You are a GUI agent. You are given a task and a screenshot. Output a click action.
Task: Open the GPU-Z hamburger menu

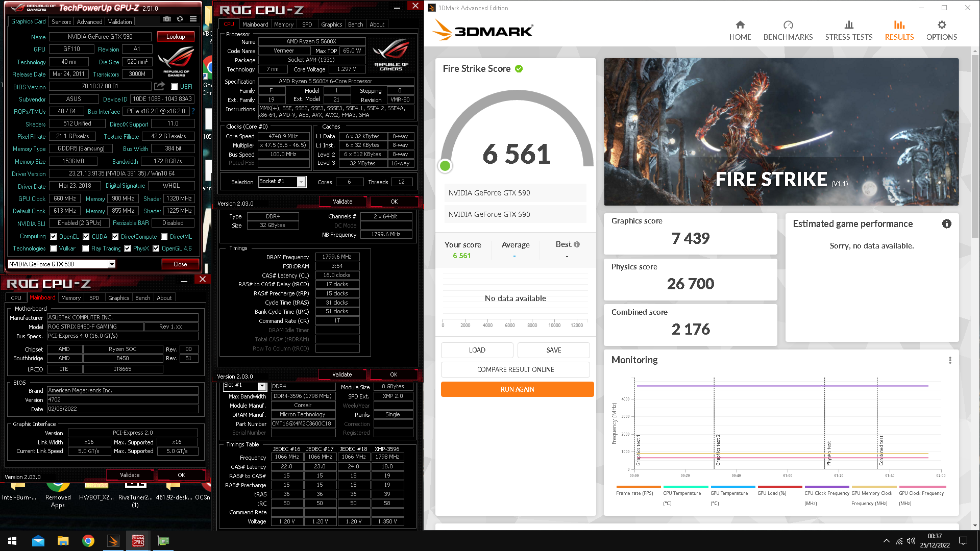click(193, 19)
